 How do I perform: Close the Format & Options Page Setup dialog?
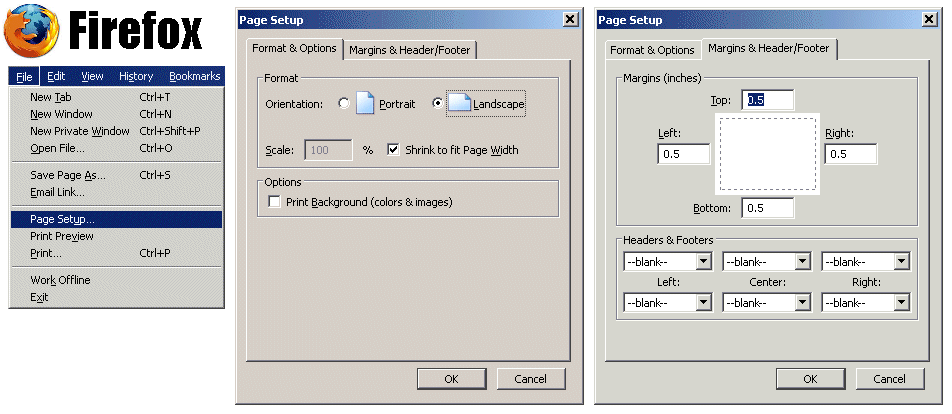[570, 19]
